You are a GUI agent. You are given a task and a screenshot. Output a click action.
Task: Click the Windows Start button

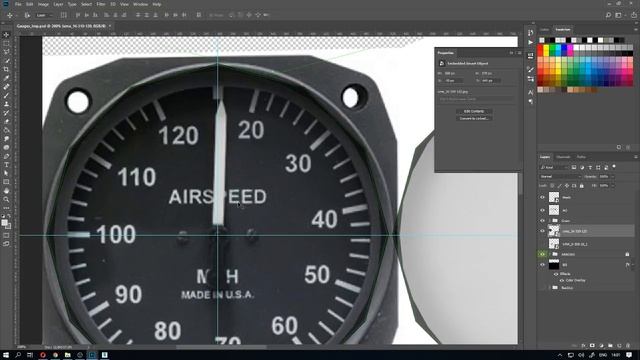(6, 355)
